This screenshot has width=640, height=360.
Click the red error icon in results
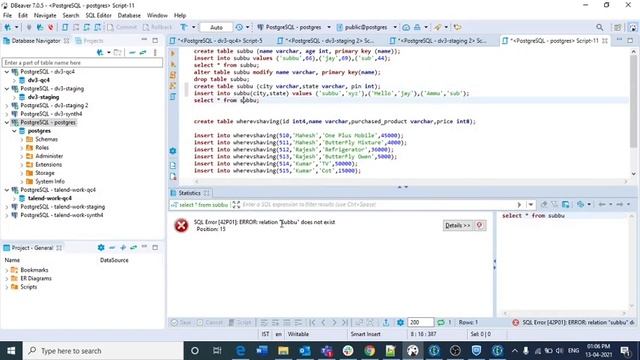tap(181, 225)
